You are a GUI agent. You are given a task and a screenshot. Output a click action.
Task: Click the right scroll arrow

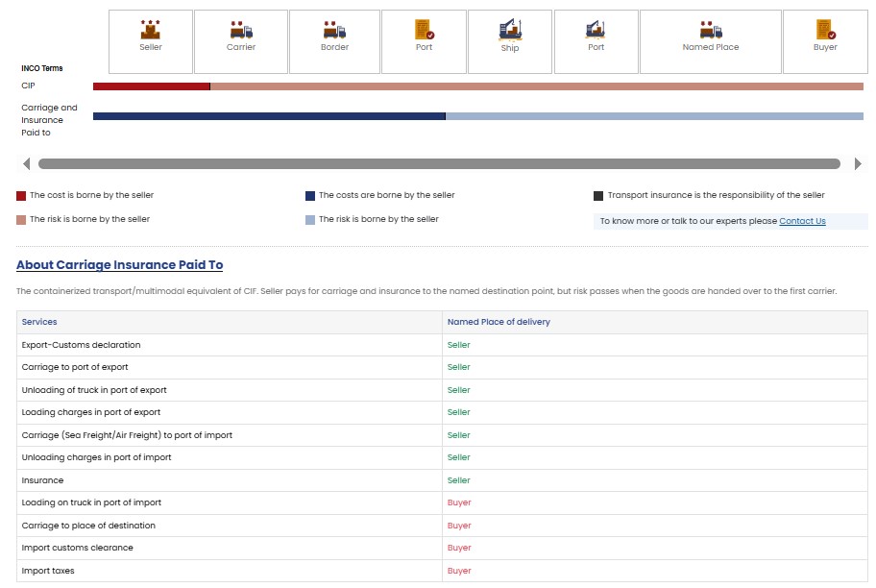click(858, 164)
